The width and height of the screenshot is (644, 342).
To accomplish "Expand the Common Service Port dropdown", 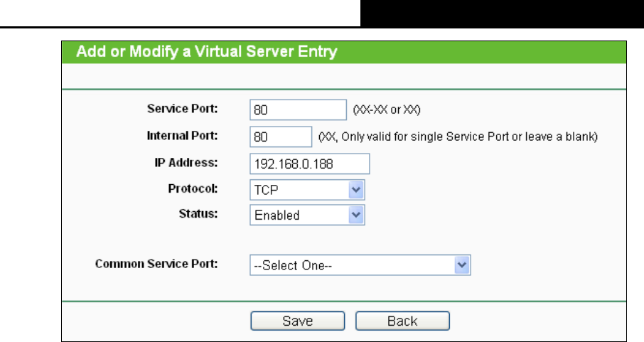I will click(360, 265).
